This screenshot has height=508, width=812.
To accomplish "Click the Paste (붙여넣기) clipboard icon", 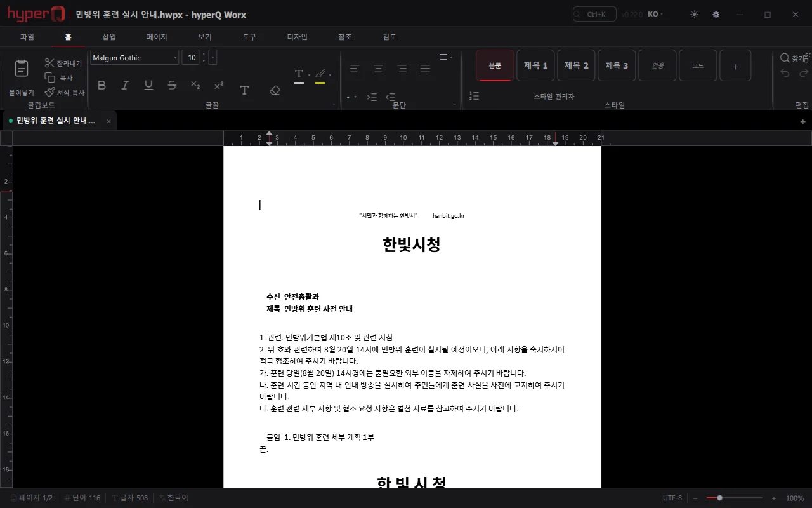I will click(x=22, y=68).
